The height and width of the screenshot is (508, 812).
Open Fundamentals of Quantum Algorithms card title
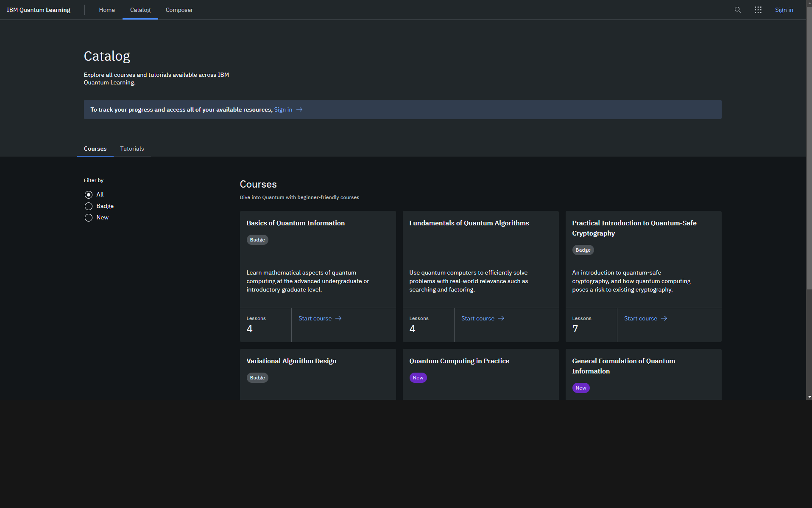(x=469, y=223)
